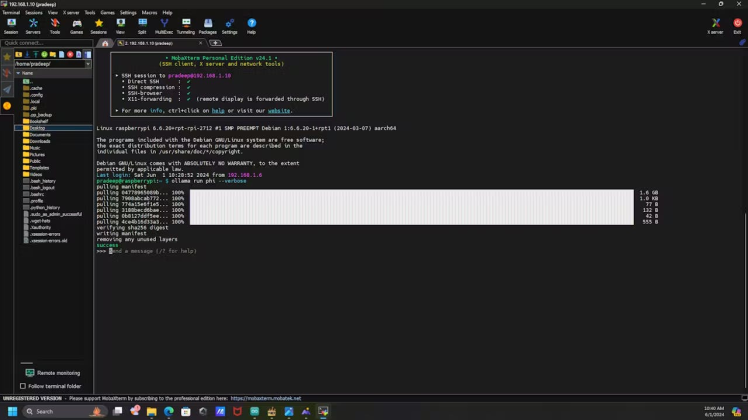Open the Tunneling tool
The width and height of the screenshot is (748, 420).
pos(186,26)
